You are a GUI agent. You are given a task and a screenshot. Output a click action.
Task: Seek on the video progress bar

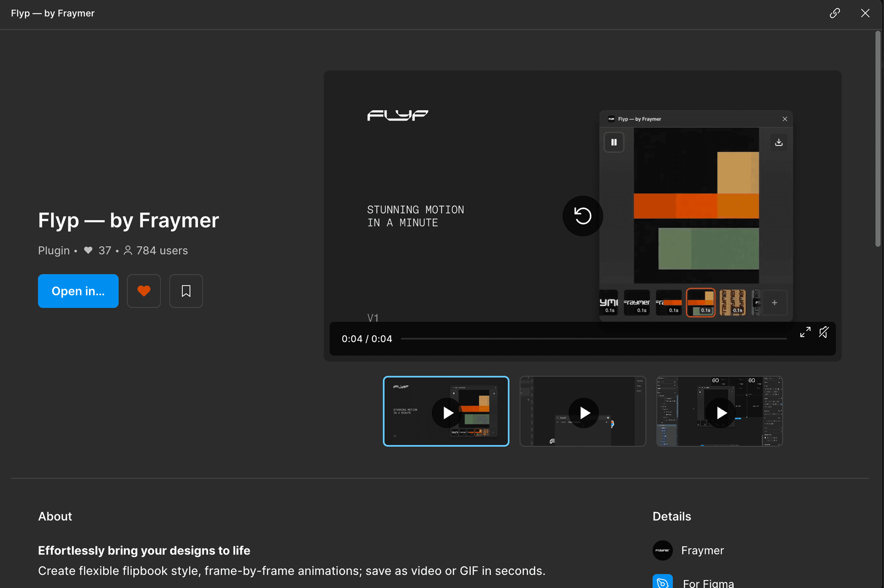click(593, 339)
